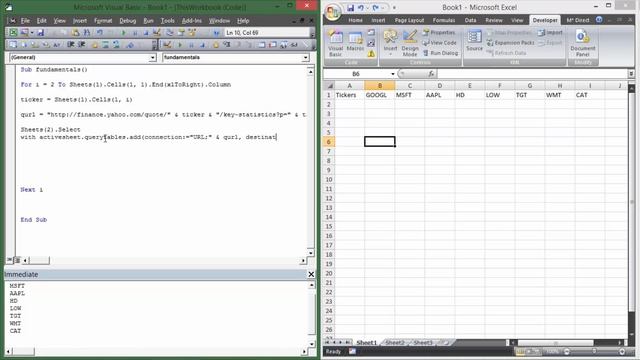Click Save in Excel Quick Access toolbar
The height and width of the screenshot is (360, 640).
pyautogui.click(x=350, y=7)
